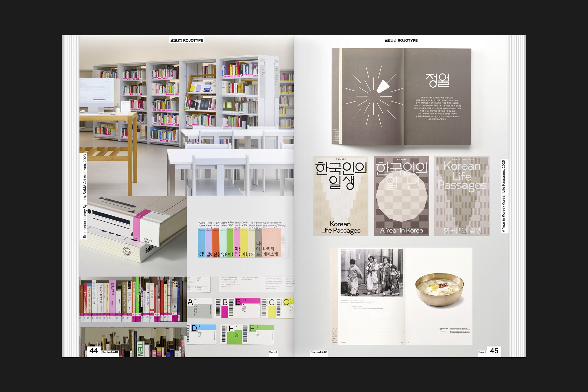Click the barcode on the white 'C' label
Image resolution: width=588 pixels, height=392 pixels.
tap(264, 308)
